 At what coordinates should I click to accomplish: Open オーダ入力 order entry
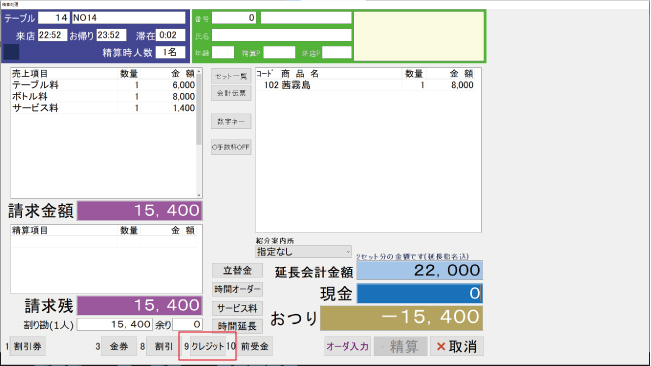click(x=348, y=346)
